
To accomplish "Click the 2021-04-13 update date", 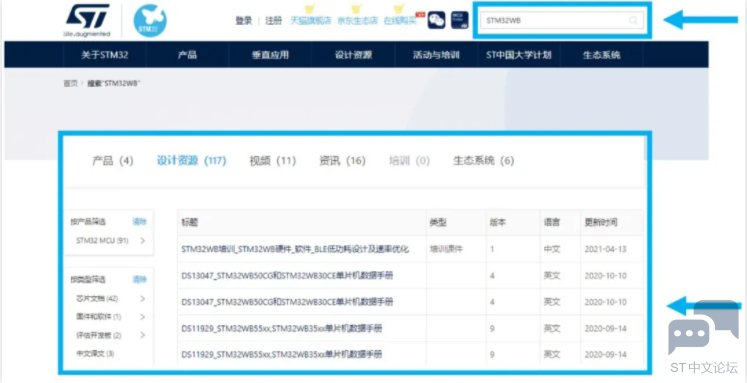I will pos(605,249).
